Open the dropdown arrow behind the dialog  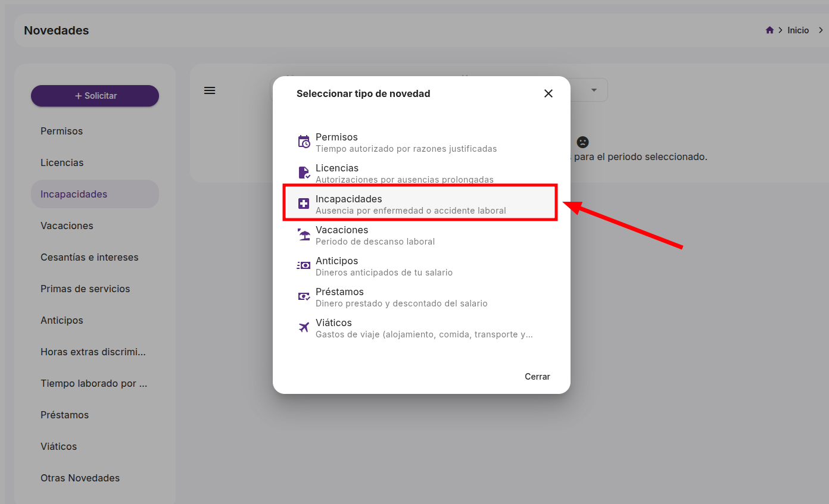coord(594,90)
